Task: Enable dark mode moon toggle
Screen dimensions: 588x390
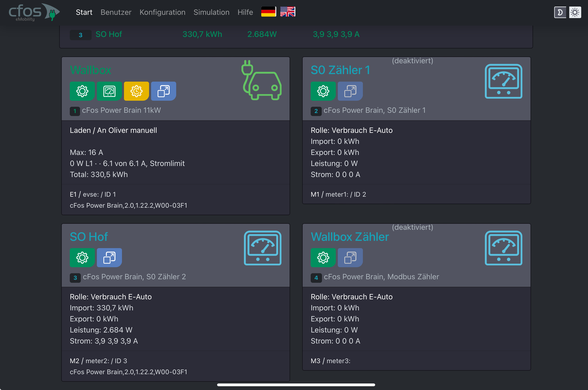Action: click(560, 12)
